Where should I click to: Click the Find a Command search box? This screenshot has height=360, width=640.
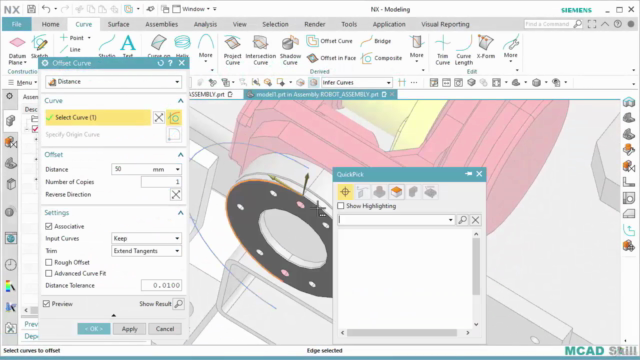tap(548, 24)
